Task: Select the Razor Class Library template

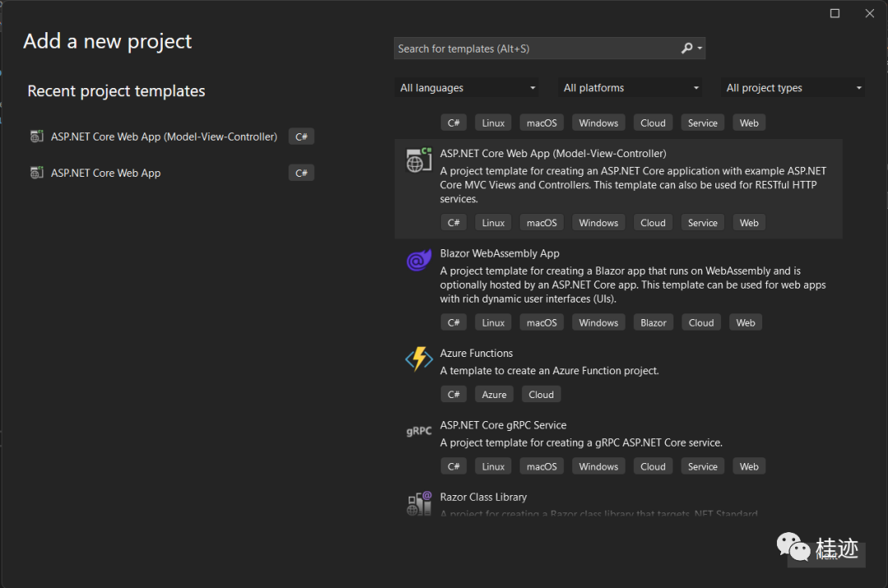Action: click(618, 502)
